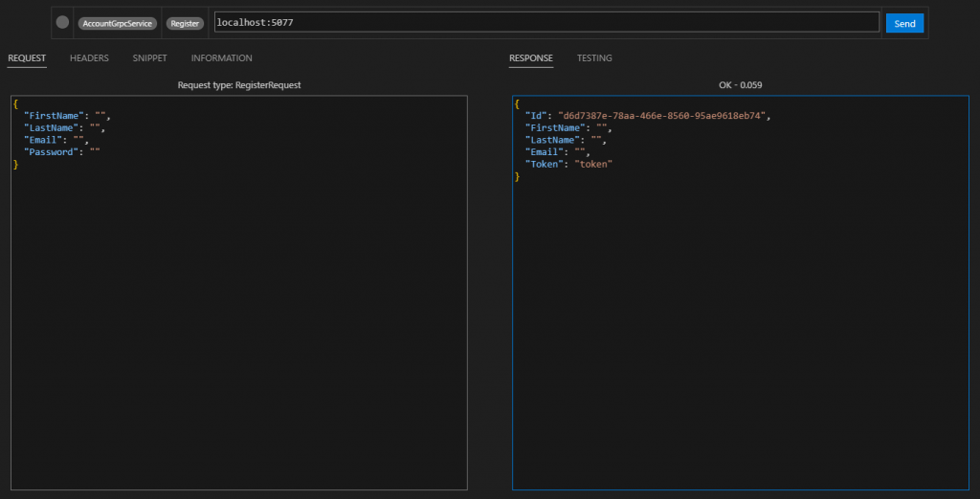Open the Register method badge

[x=185, y=22]
